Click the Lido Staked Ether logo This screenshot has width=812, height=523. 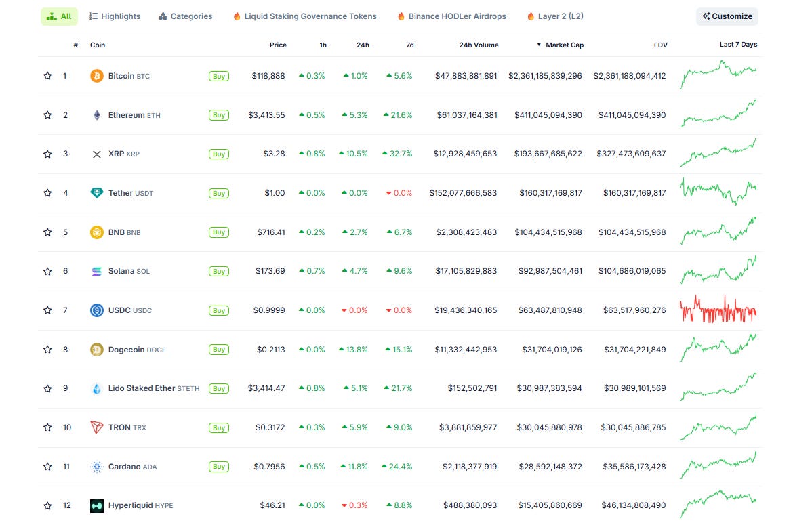(97, 388)
